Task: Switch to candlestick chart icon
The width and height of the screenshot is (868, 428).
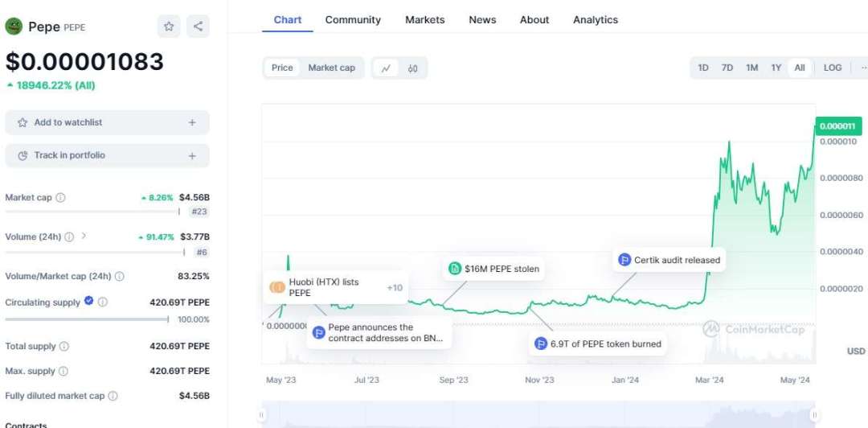Action: 412,68
